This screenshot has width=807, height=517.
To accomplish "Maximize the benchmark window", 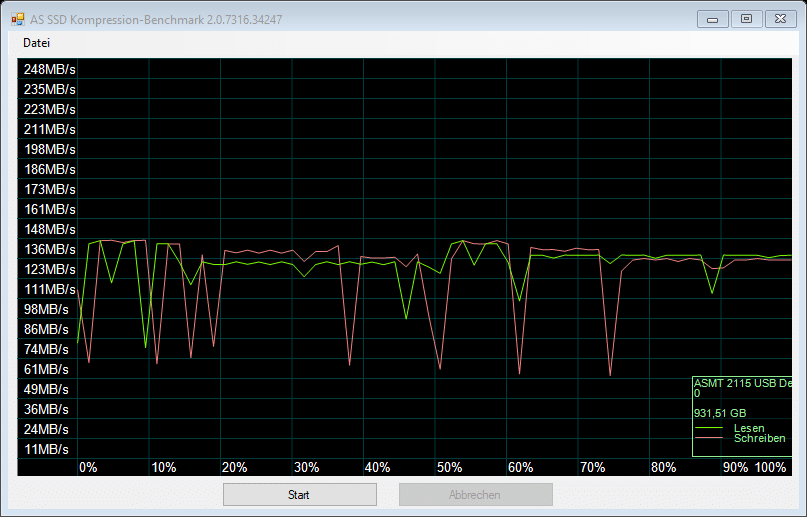I will point(745,18).
